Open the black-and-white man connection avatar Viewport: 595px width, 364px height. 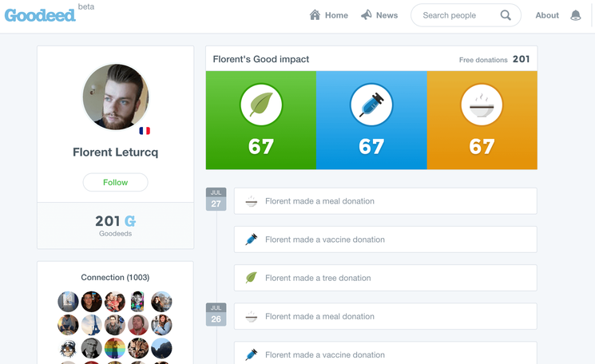(x=92, y=348)
